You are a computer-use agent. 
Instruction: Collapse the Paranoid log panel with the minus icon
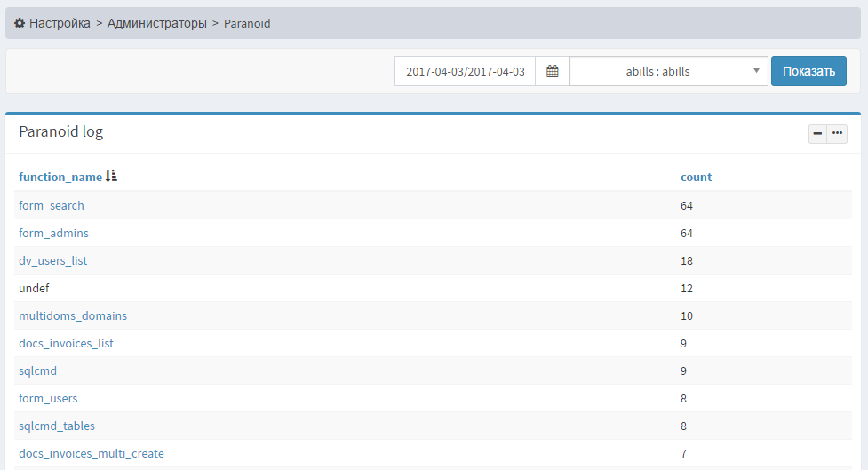(x=817, y=133)
